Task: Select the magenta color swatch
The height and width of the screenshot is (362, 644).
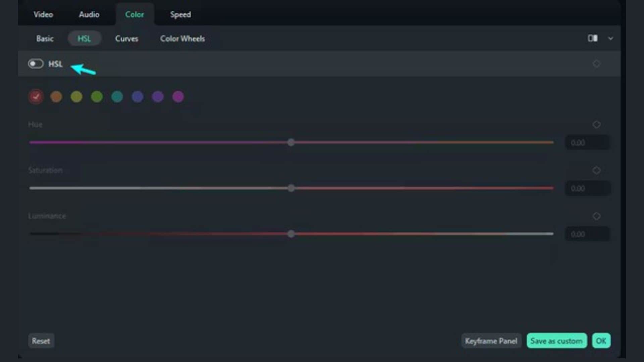Action: 178,97
